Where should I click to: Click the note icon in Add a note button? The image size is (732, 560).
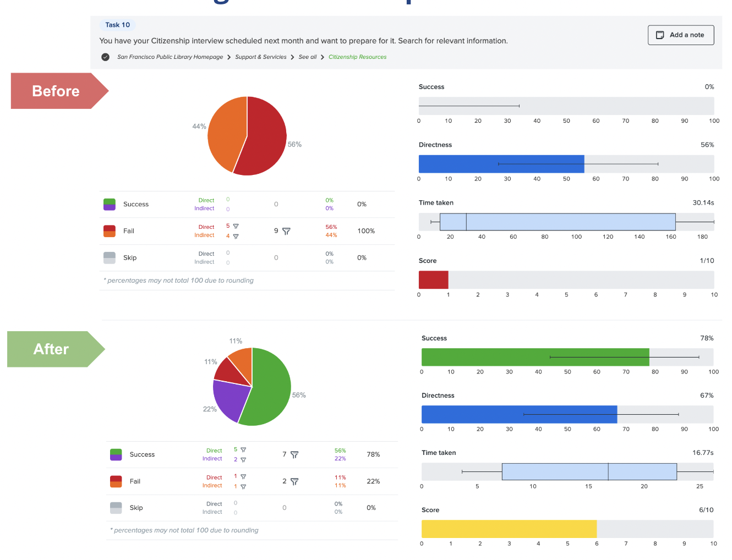660,35
